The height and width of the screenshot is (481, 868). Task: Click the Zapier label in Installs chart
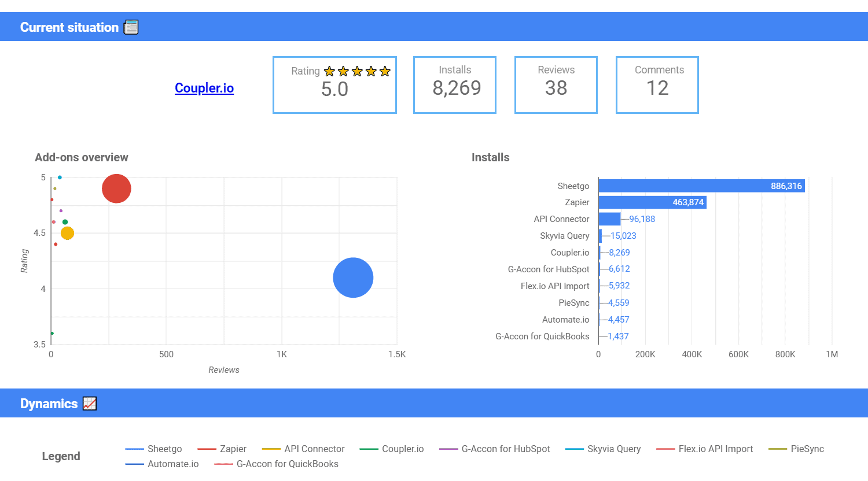577,202
